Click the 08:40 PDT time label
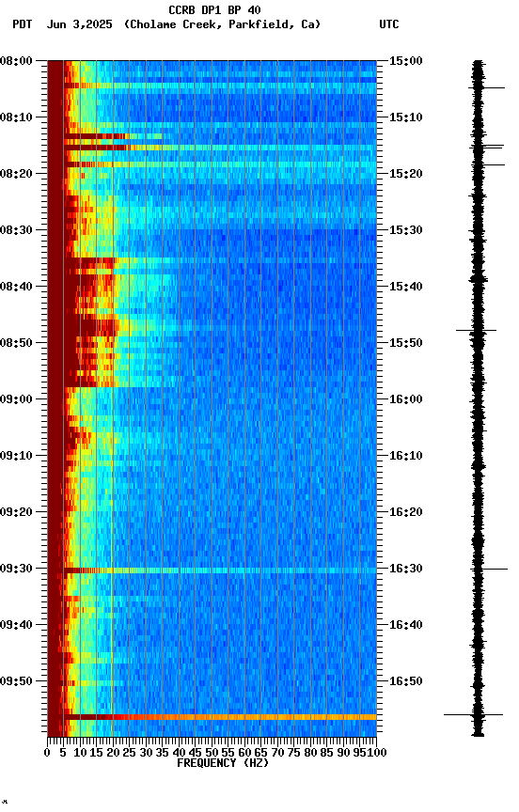 point(16,287)
